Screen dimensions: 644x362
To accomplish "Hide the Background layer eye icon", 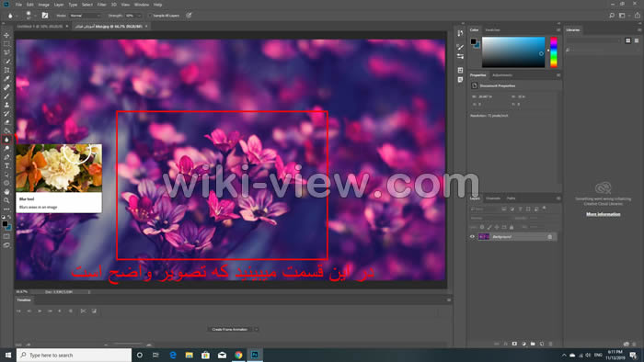I will point(472,236).
